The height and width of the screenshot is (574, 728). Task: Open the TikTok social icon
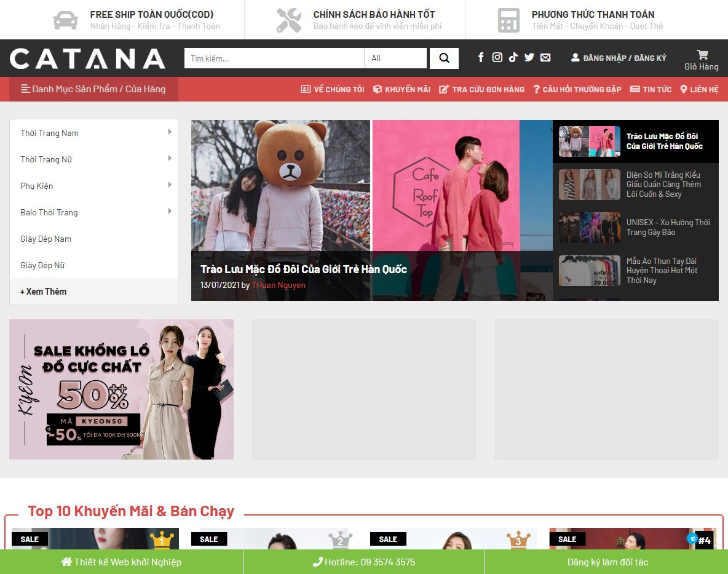coord(513,57)
